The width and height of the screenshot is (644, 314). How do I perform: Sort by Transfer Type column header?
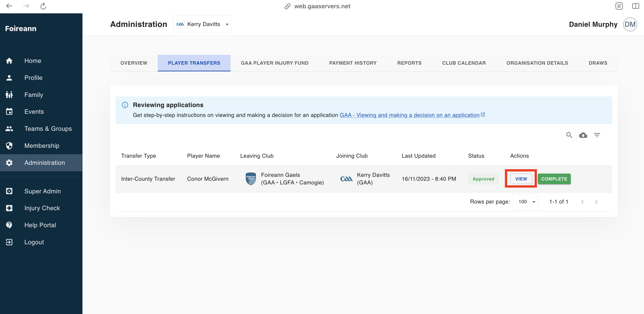coord(138,156)
